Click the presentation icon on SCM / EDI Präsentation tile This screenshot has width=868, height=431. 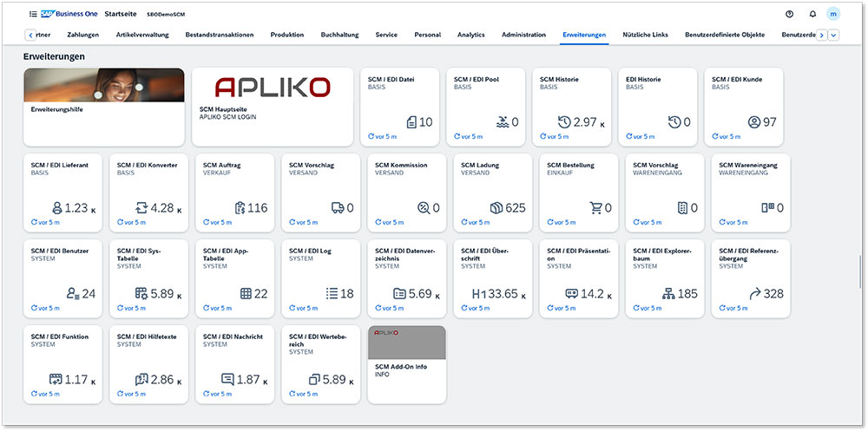pyautogui.click(x=572, y=294)
